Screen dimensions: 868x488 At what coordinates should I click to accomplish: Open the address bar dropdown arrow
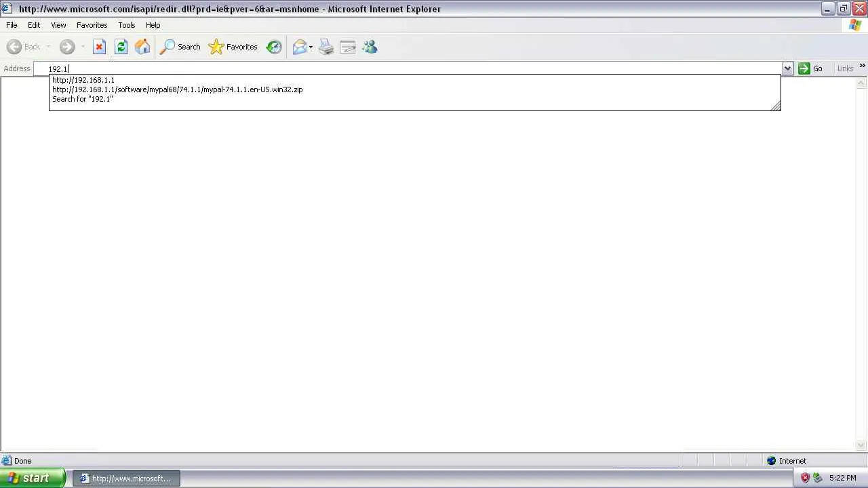787,68
